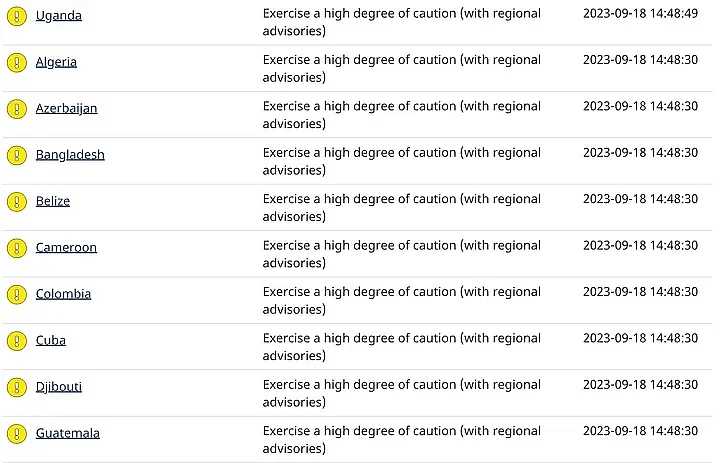
Task: Click the yellow caution icon beside Algeria
Action: point(16,62)
